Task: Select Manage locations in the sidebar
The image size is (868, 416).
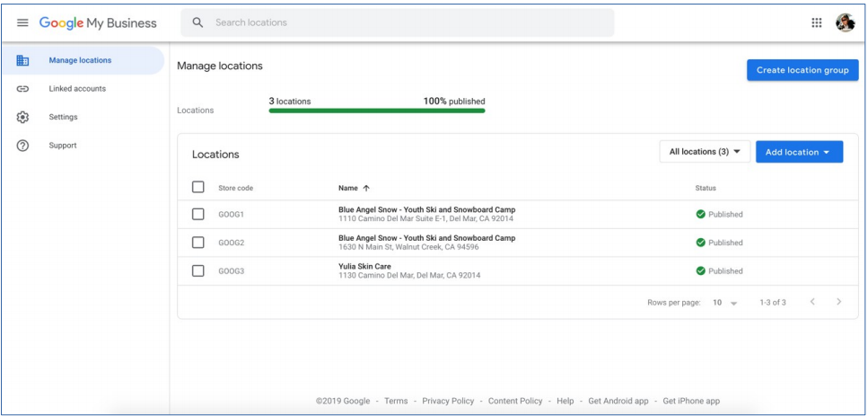Action: pos(80,60)
